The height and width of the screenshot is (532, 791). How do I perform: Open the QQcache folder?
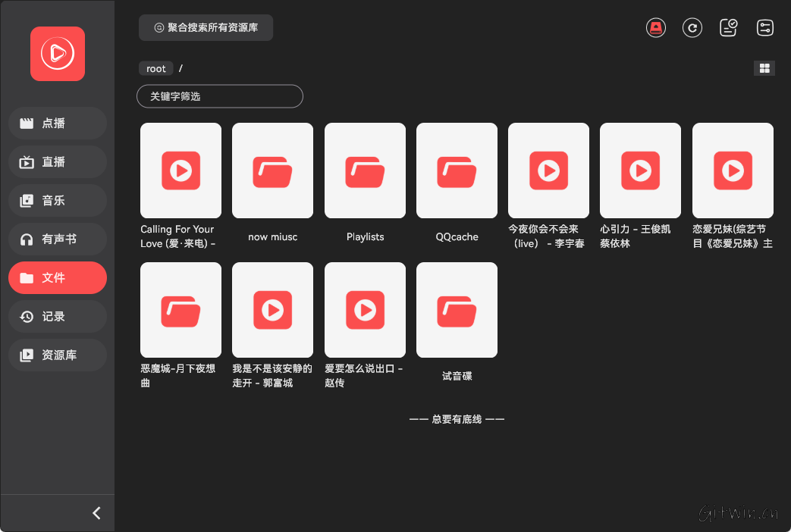tap(457, 171)
